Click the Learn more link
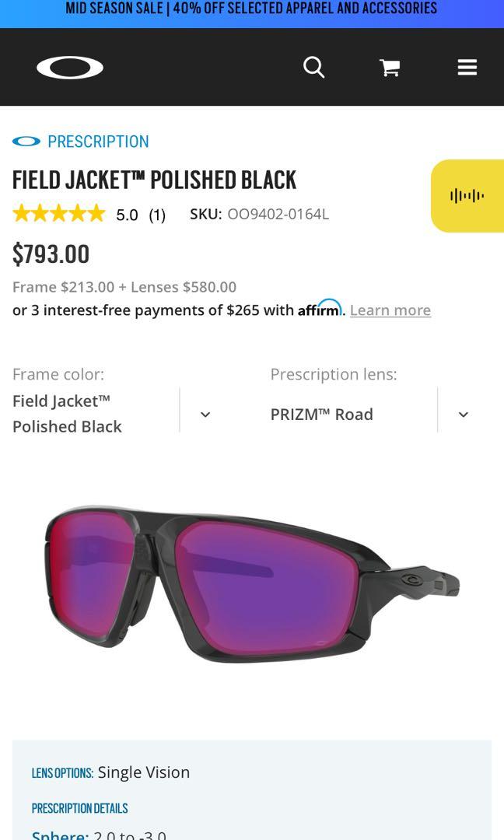The width and height of the screenshot is (504, 840). coord(390,310)
